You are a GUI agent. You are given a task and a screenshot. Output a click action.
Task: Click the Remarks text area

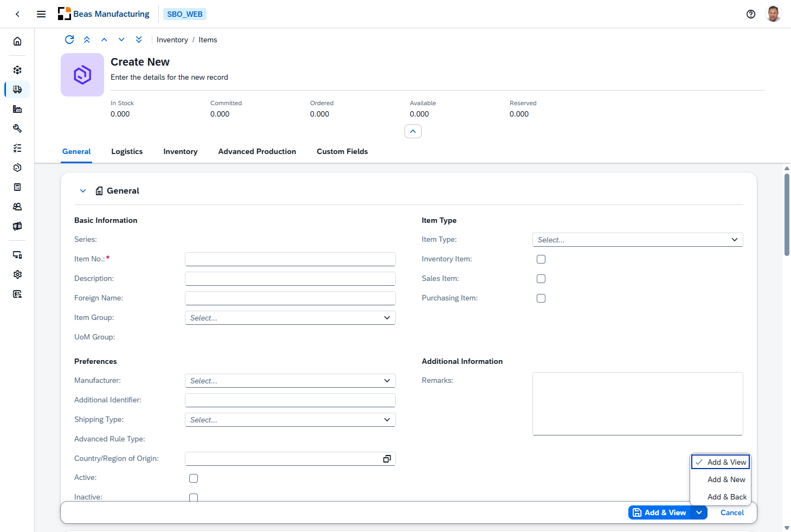pyautogui.click(x=638, y=403)
